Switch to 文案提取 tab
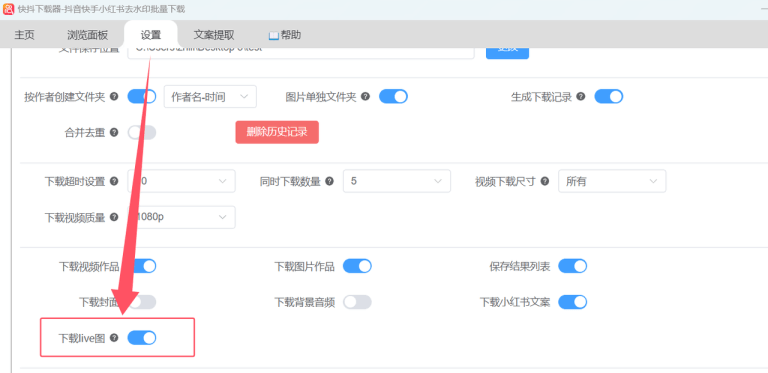768x373 pixels. [214, 35]
